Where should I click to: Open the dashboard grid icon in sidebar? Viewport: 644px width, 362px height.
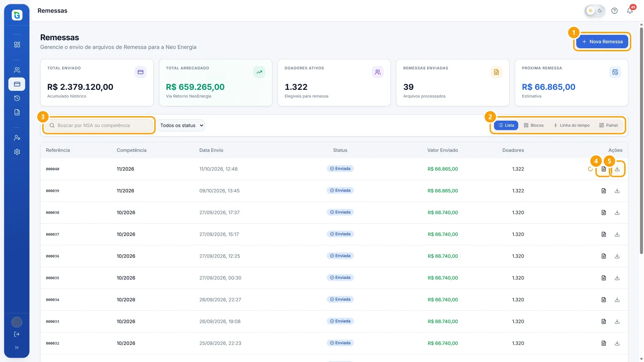click(x=17, y=45)
